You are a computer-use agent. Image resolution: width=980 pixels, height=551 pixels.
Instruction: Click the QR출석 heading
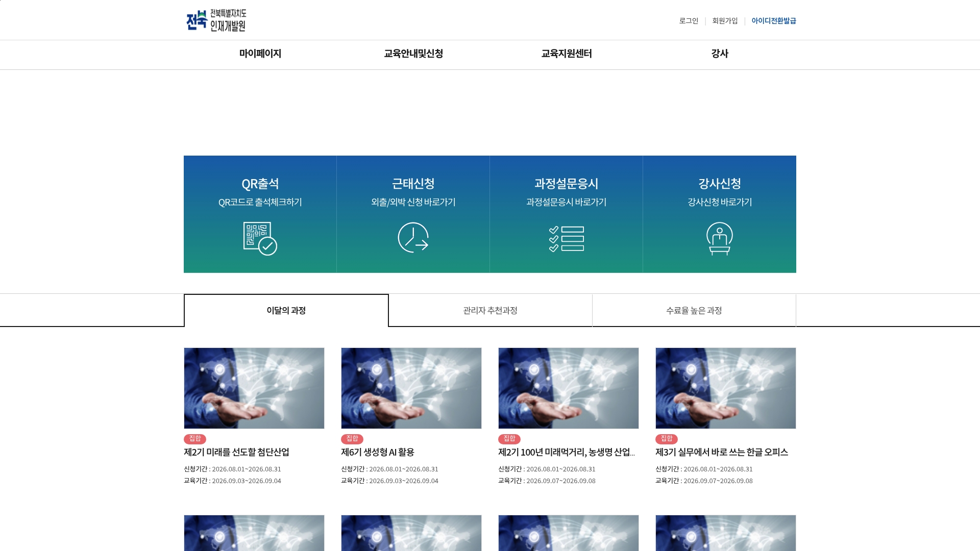pos(260,184)
